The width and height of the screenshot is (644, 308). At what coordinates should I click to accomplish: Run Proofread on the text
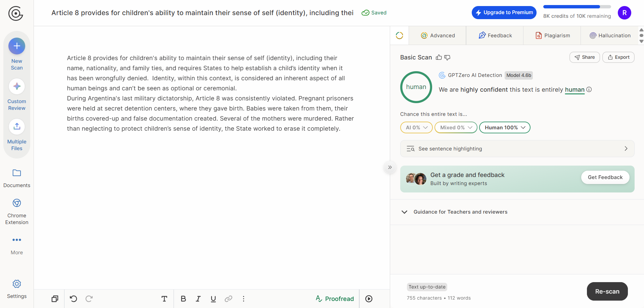click(335, 299)
